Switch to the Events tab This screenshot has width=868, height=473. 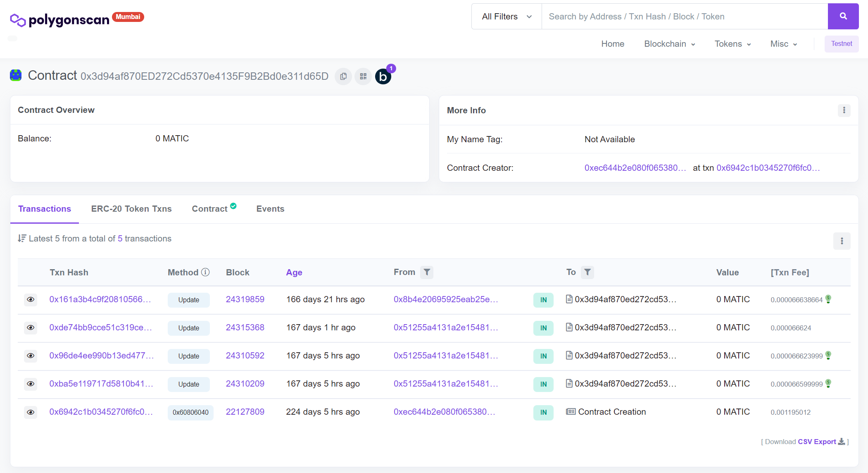tap(270, 209)
